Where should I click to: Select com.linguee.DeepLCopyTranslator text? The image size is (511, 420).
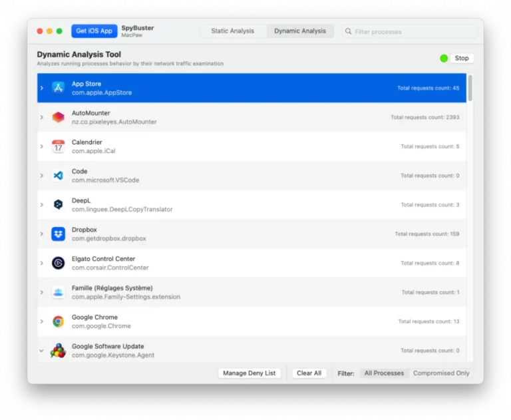(x=122, y=210)
